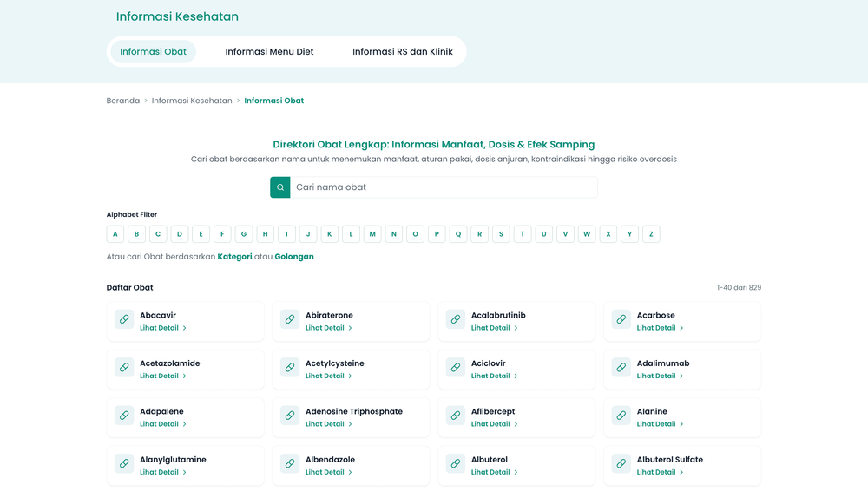Click the pill icon beside Adalimumab
Image resolution: width=868 pixels, height=491 pixels.
(621, 368)
